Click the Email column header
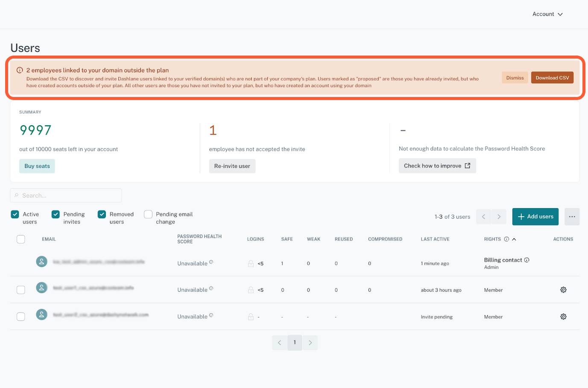 49,239
